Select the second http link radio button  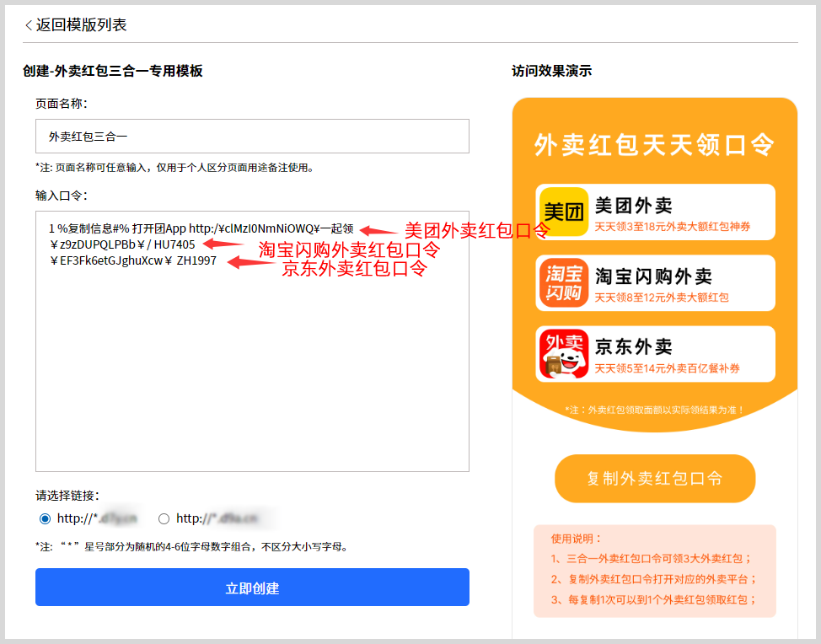(164, 518)
